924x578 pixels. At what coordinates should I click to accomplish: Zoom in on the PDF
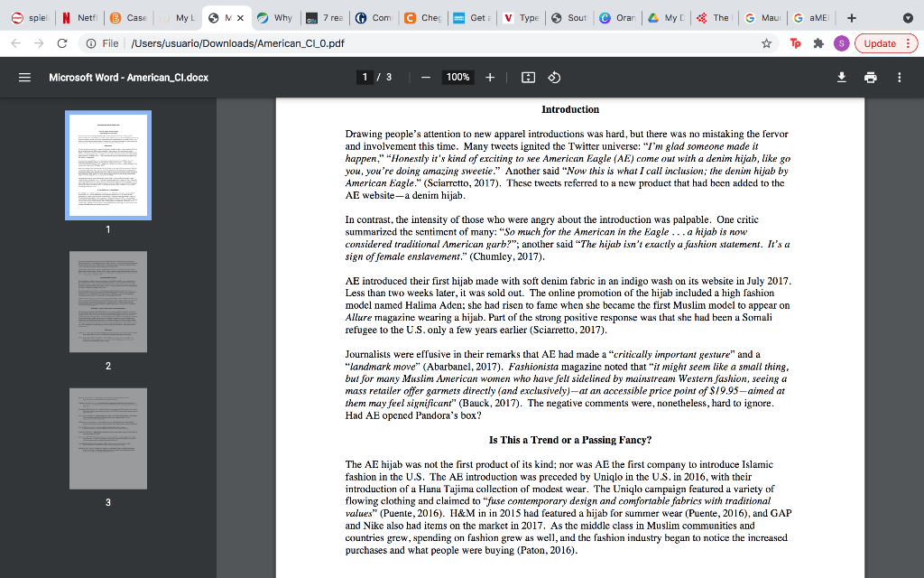(490, 77)
